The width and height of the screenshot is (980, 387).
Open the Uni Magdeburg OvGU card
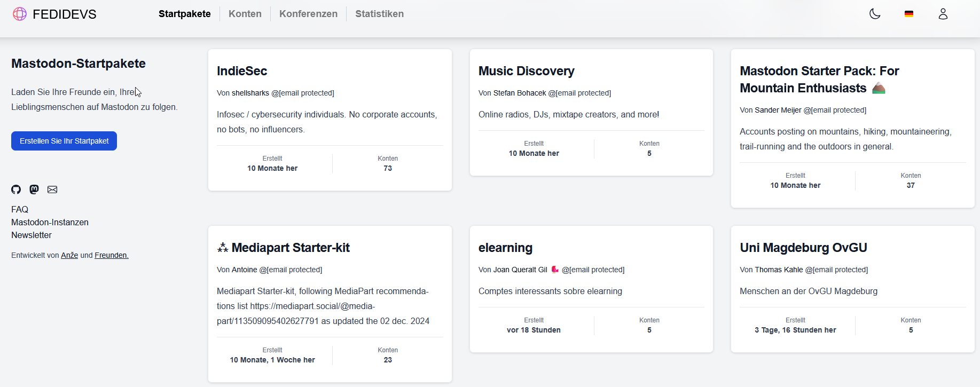pyautogui.click(x=803, y=248)
